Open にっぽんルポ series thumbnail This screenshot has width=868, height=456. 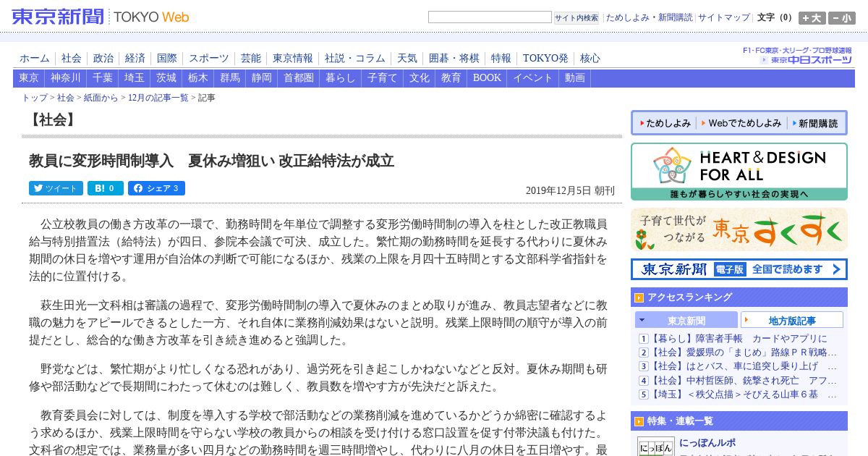tap(656, 446)
